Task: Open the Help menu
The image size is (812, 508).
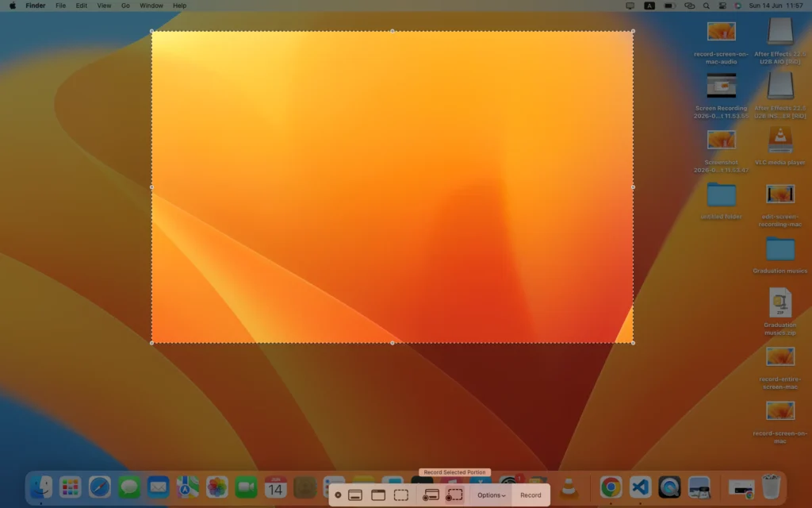Action: coord(180,6)
